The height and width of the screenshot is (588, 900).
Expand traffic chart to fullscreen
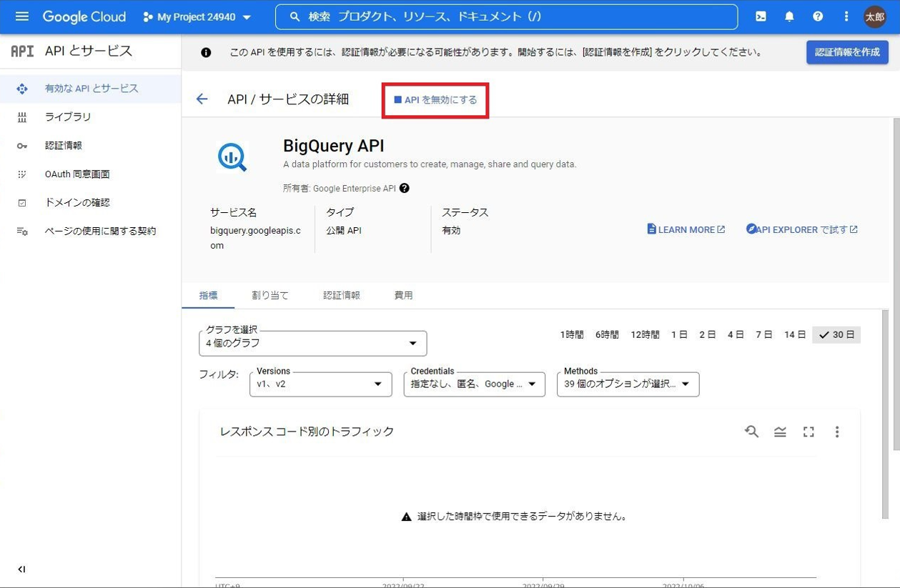tap(808, 432)
